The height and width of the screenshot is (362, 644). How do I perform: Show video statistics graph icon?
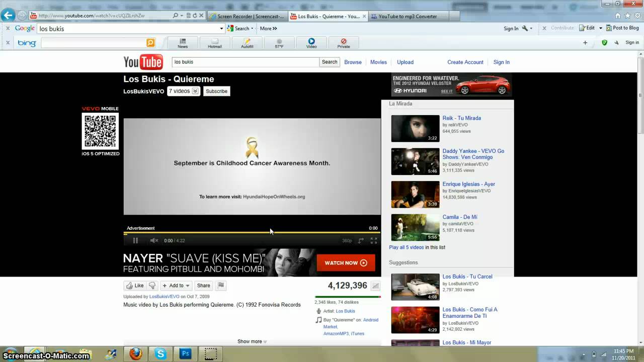click(x=375, y=286)
